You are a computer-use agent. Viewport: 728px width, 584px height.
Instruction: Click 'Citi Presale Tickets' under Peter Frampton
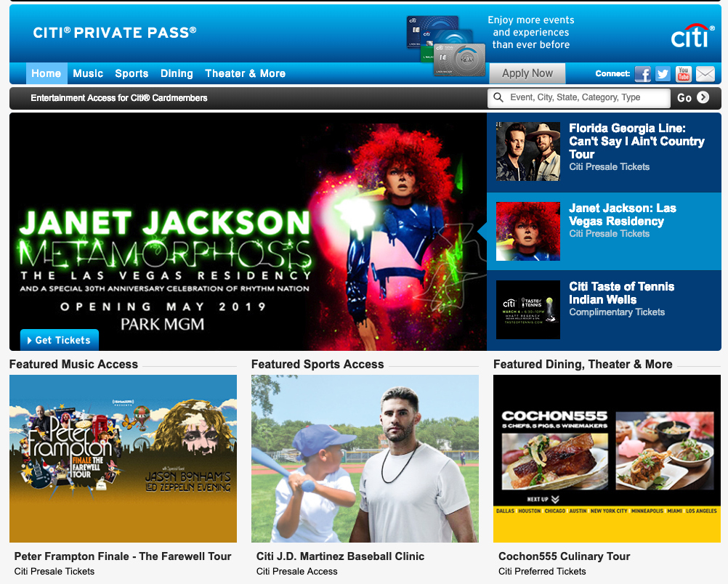[x=54, y=572]
